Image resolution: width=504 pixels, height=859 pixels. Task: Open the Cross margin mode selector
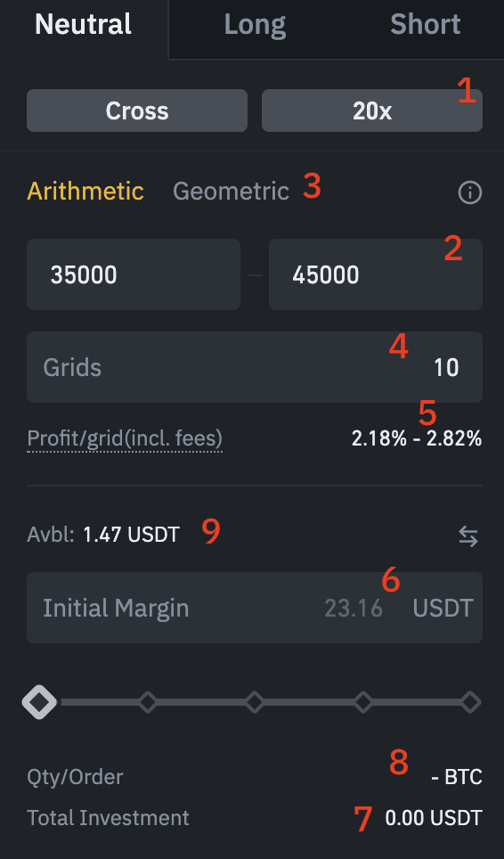coord(137,110)
